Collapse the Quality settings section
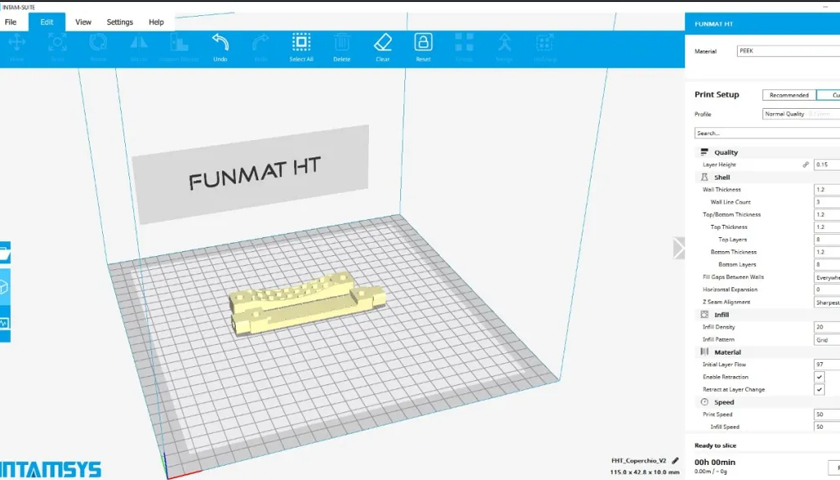840x480 pixels. point(726,152)
